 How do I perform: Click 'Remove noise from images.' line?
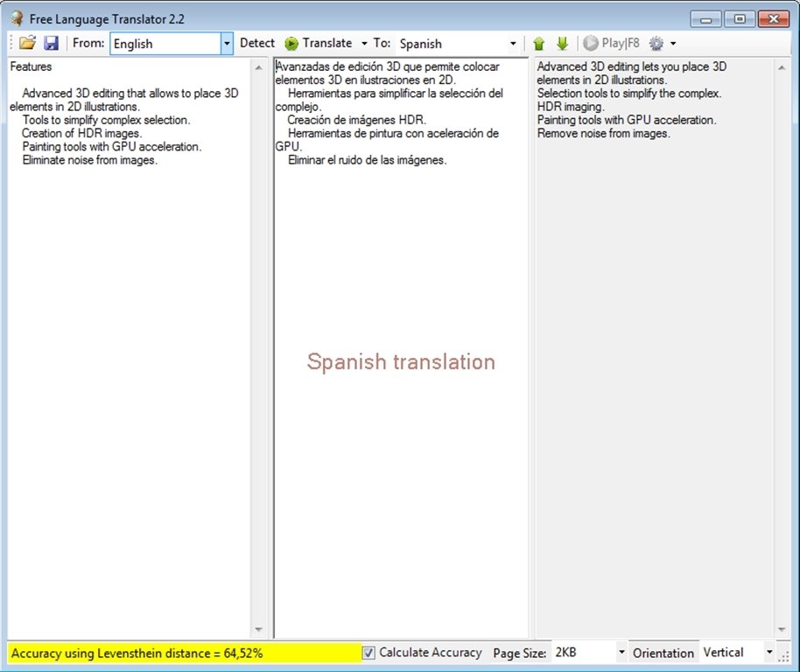tap(604, 134)
